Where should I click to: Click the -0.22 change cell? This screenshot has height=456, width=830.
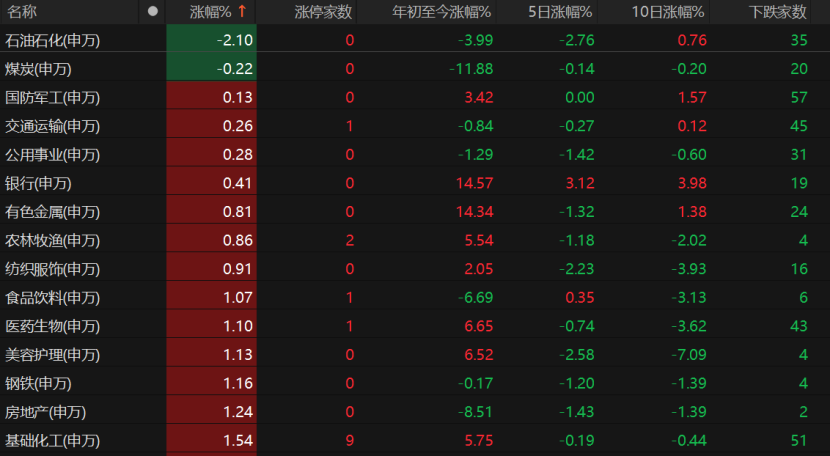(211, 68)
